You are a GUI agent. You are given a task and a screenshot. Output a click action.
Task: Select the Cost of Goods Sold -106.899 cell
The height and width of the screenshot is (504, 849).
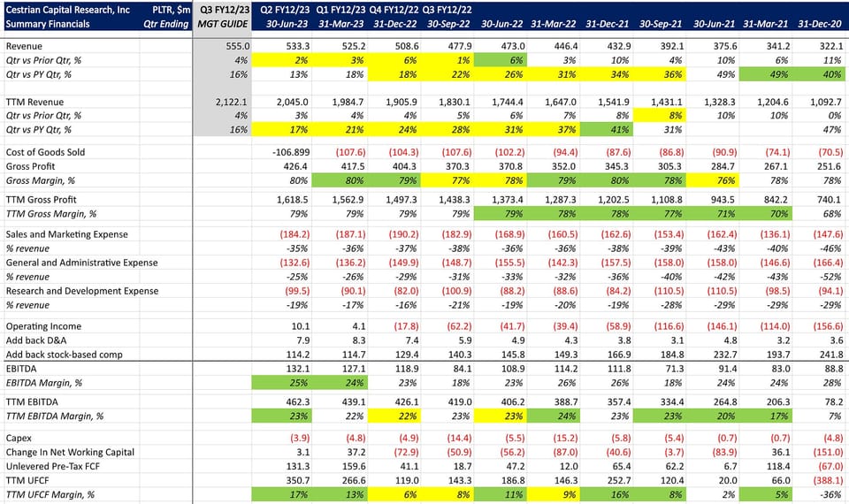(x=291, y=152)
